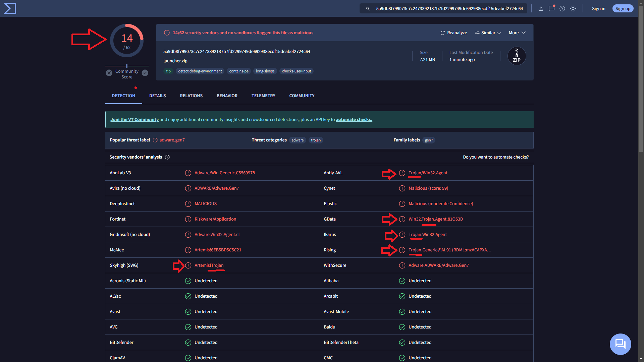Vote malicious with community X icon
The height and width of the screenshot is (362, 644).
click(109, 73)
